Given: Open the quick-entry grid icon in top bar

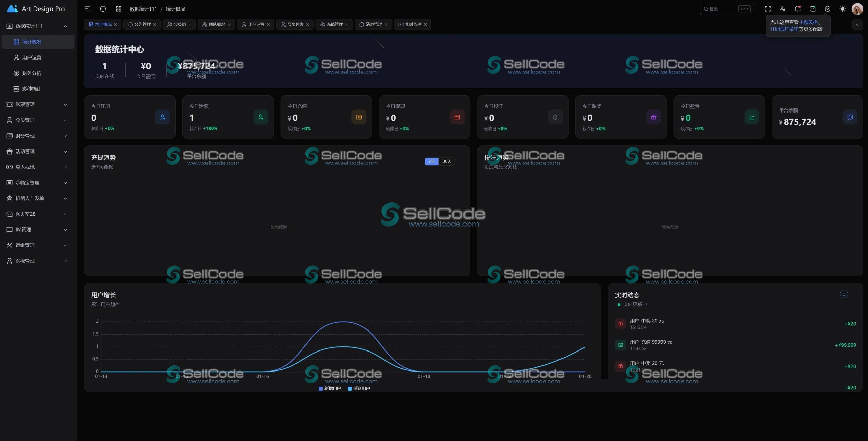Looking at the screenshot, I should (x=119, y=9).
